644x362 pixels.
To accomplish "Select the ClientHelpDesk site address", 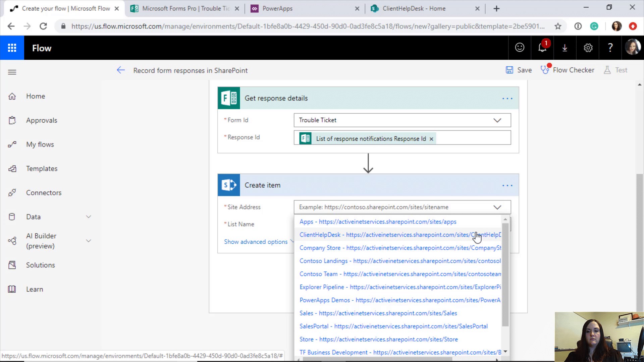I will click(x=400, y=235).
